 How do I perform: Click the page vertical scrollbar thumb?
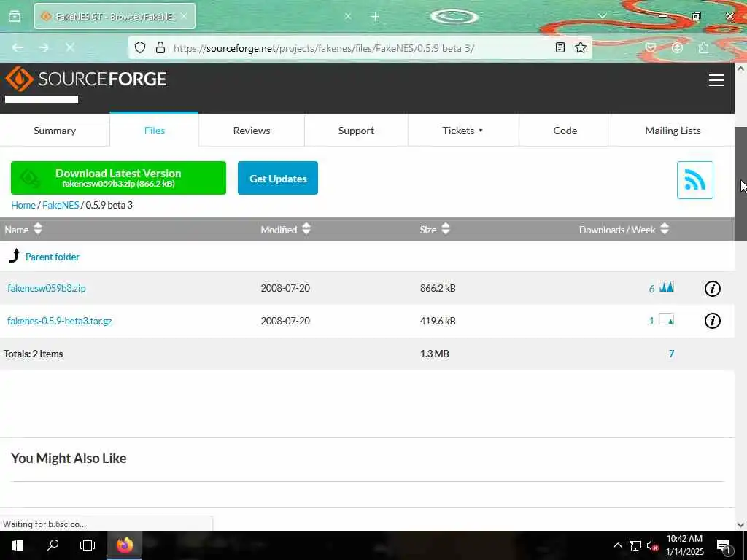pos(740,184)
